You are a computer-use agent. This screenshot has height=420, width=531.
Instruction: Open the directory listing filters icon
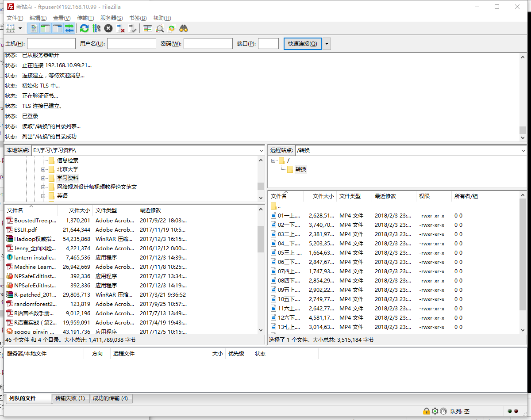(148, 28)
